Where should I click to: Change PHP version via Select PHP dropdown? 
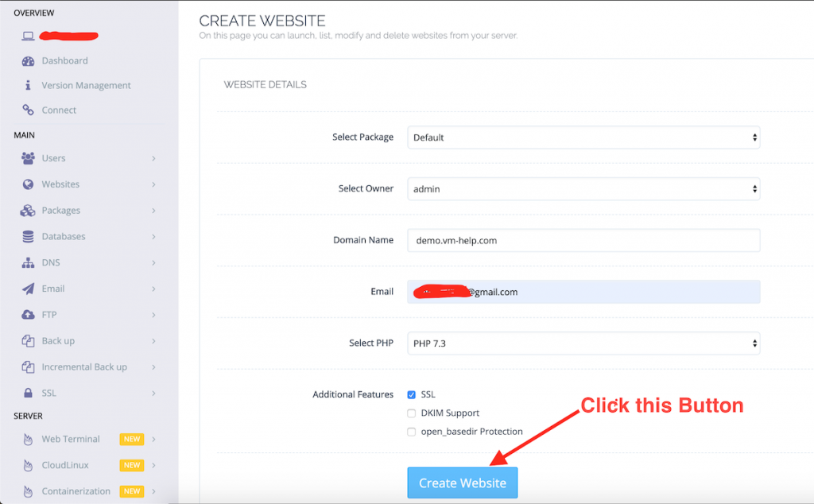click(583, 343)
